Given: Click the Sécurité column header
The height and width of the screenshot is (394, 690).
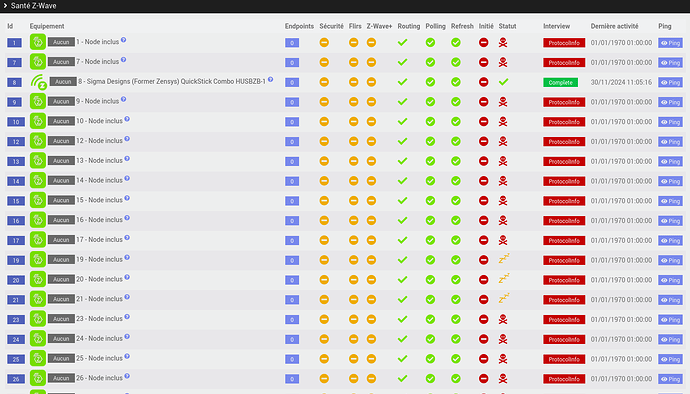Looking at the screenshot, I should (331, 26).
